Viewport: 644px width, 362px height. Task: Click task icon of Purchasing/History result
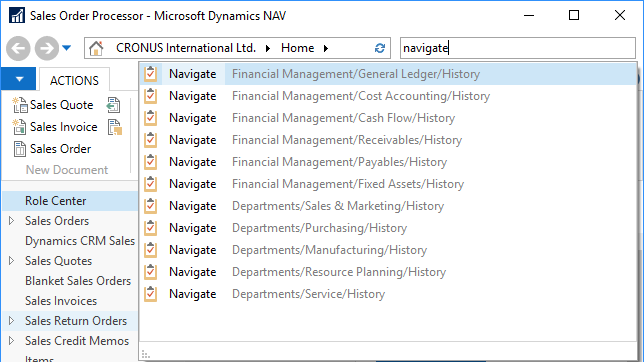151,228
